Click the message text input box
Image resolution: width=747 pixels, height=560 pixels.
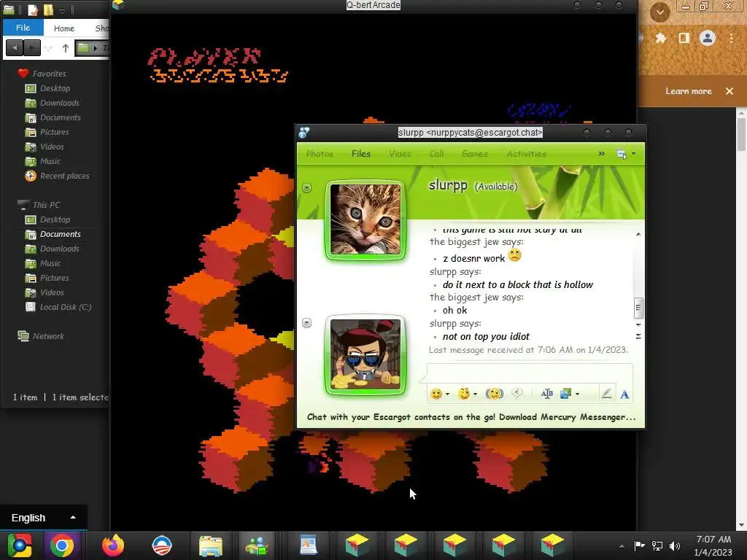click(x=530, y=373)
